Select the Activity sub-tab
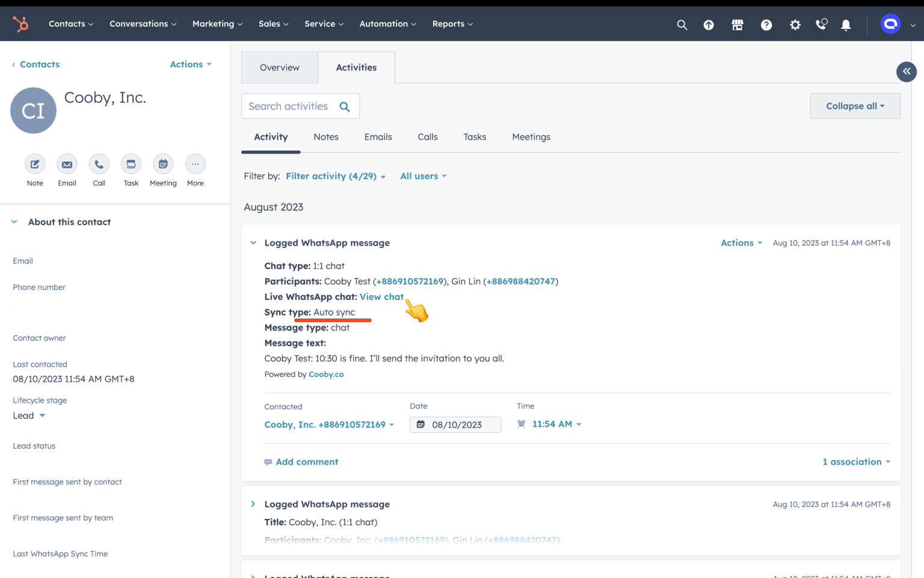Image resolution: width=924 pixels, height=578 pixels. click(271, 137)
